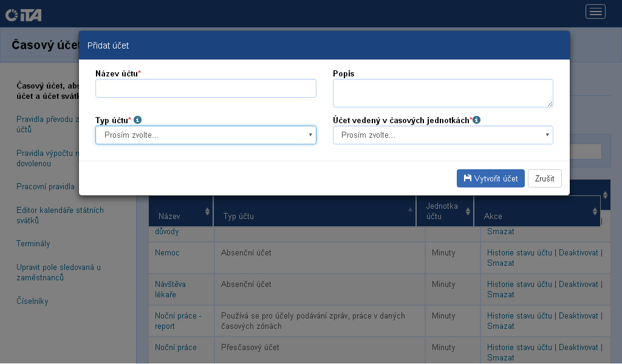Sort table by Název column arrows
Viewport: 622px width, 364px height.
point(208,211)
